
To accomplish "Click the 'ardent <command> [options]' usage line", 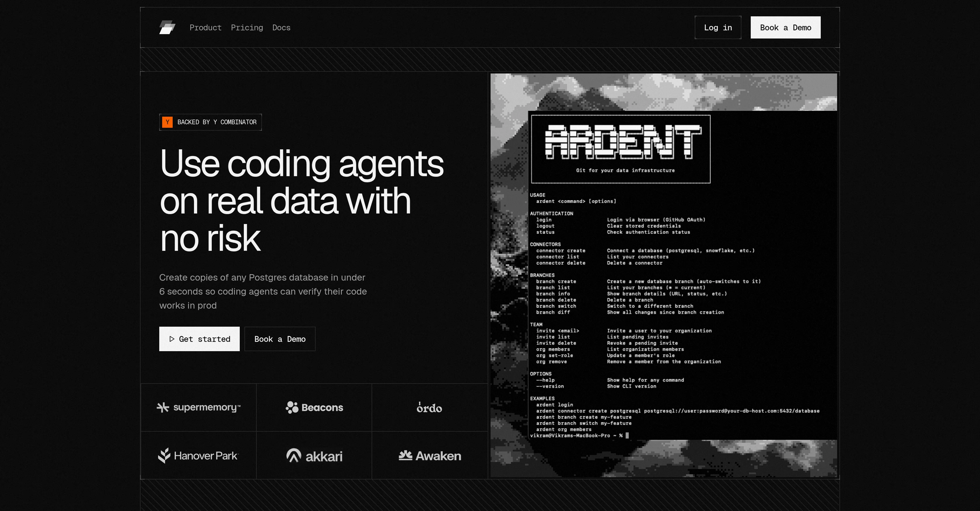I will click(x=576, y=201).
